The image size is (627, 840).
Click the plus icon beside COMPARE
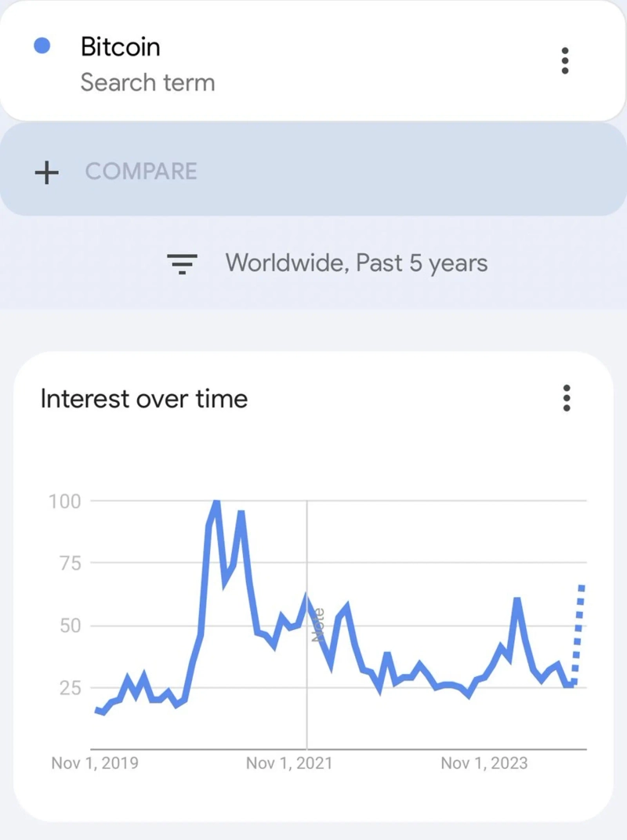(47, 172)
